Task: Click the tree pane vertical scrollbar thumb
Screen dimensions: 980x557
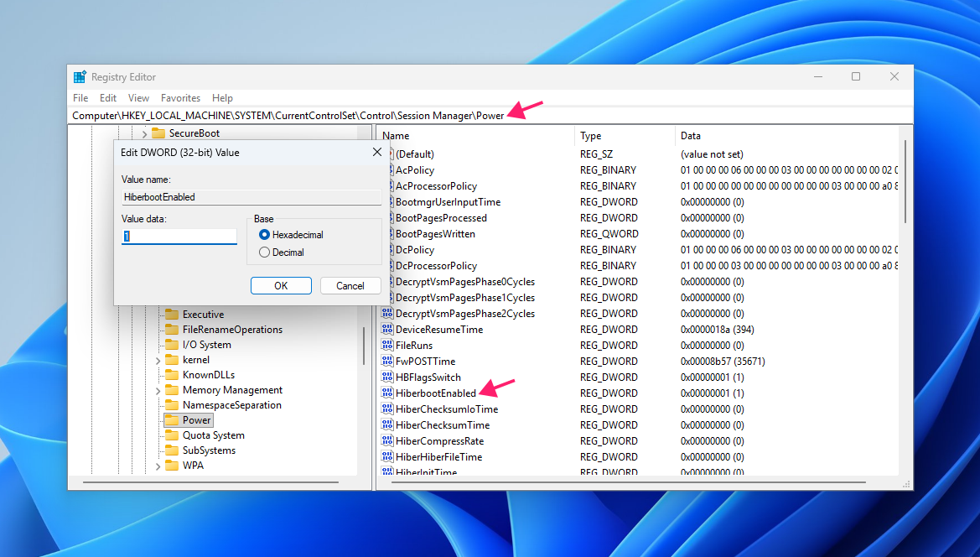Action: pos(364,346)
